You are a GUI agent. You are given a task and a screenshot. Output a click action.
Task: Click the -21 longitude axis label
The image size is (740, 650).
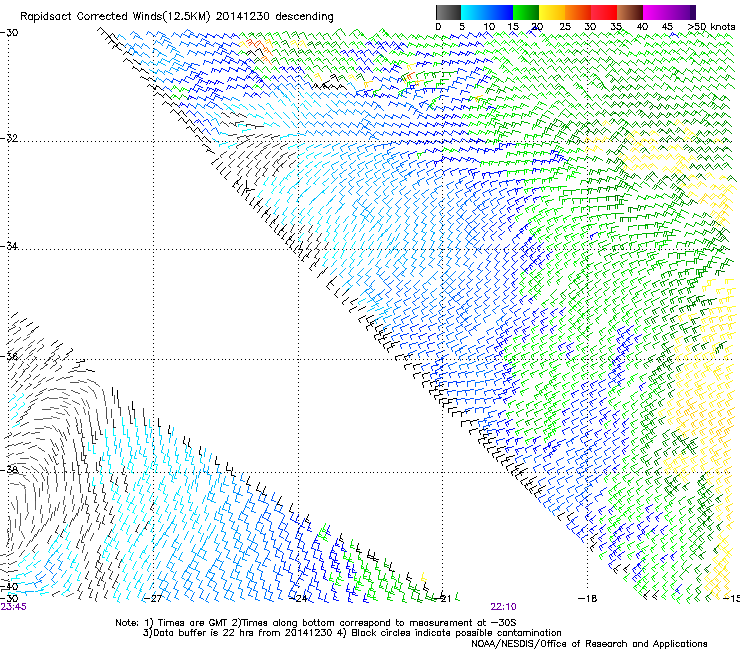443,599
